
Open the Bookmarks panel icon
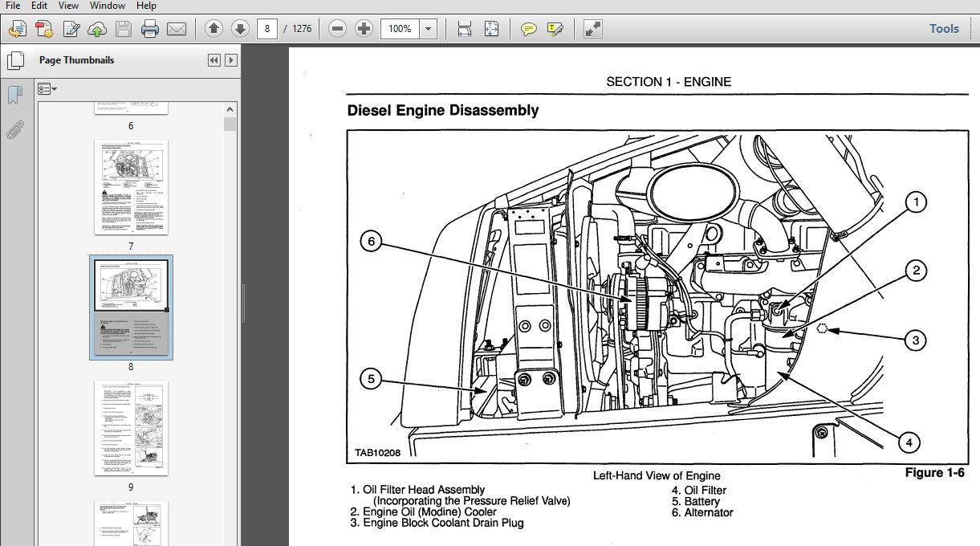coord(14,96)
